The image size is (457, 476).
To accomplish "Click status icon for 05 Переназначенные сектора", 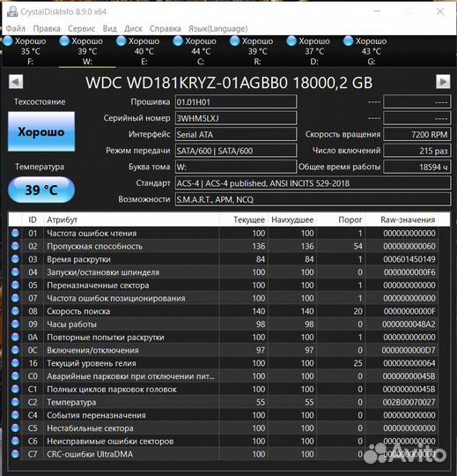I will click(x=15, y=285).
